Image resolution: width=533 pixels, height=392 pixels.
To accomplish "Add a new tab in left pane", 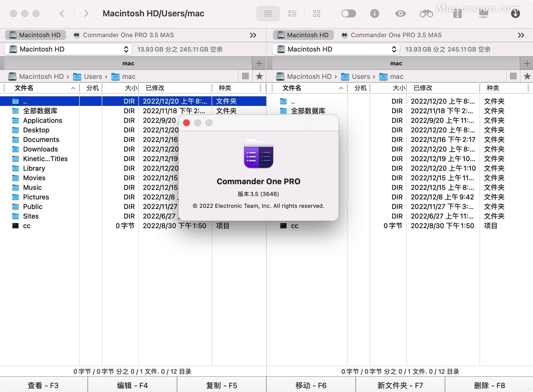I will point(259,63).
